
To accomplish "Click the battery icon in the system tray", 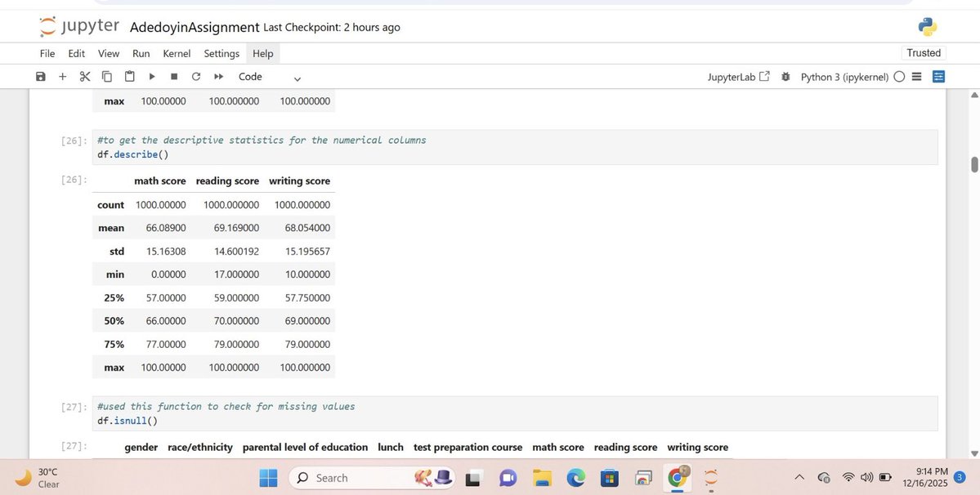I will 885,478.
